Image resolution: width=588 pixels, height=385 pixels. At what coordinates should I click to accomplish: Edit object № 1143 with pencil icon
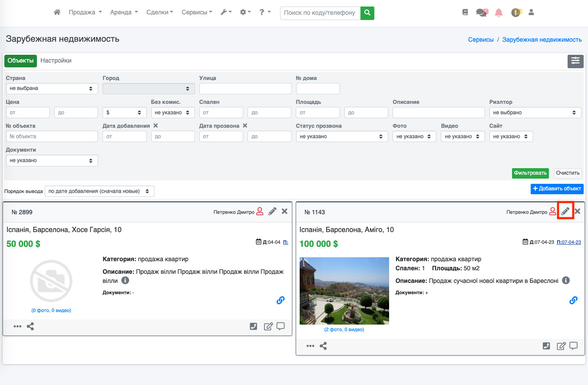pyautogui.click(x=565, y=212)
